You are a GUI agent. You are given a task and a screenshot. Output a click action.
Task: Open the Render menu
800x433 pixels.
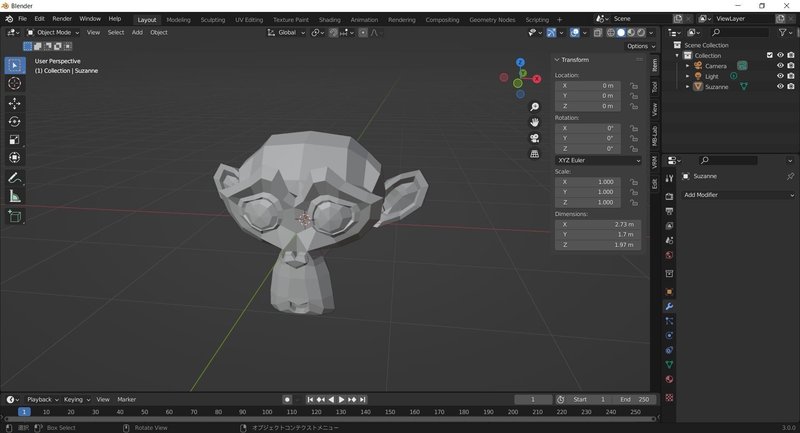(x=62, y=19)
